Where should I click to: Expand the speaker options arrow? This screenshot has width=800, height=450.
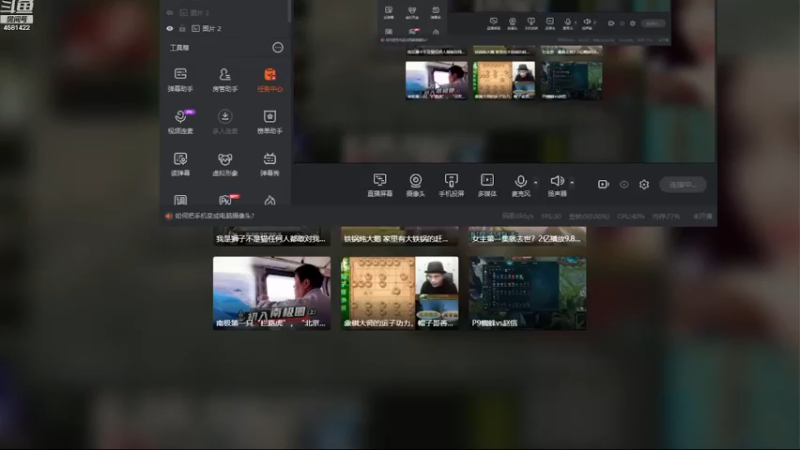point(572,182)
